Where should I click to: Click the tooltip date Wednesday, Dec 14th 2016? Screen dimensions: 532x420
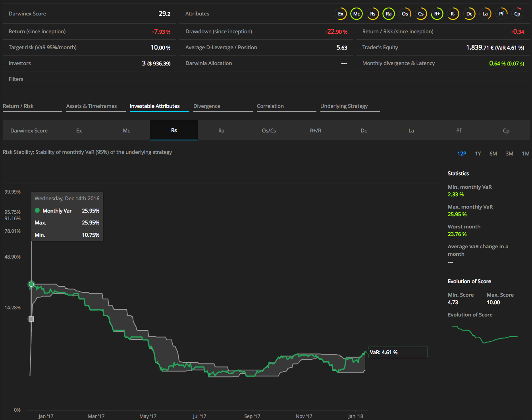[x=67, y=198]
